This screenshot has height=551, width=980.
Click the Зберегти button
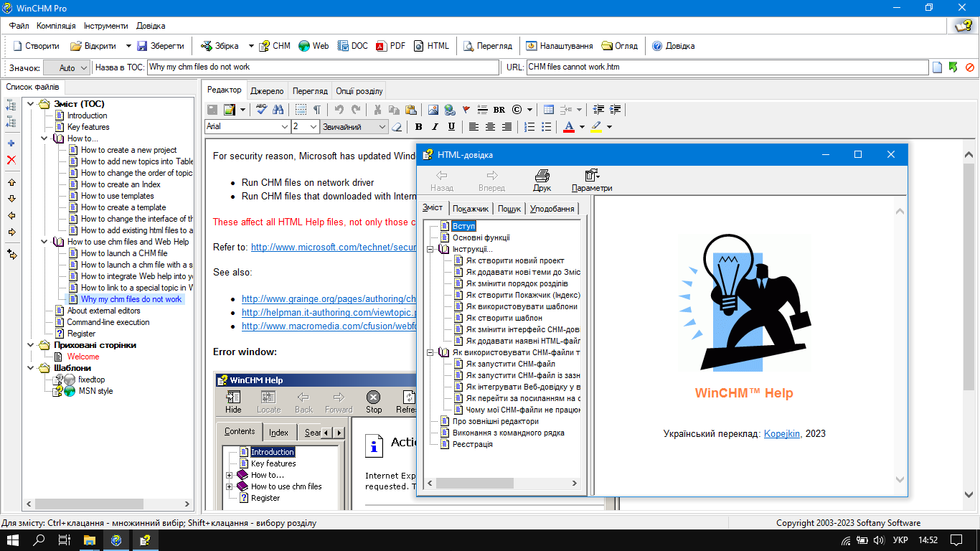(160, 46)
